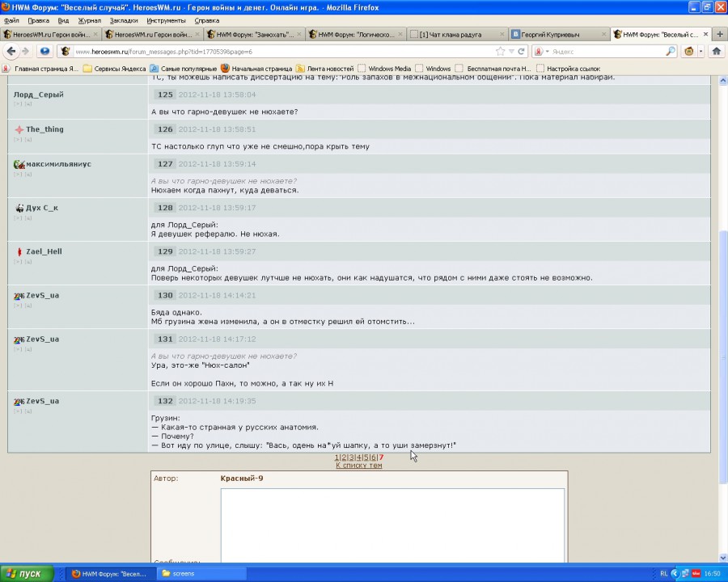728x582 pixels.
Task: Open максимильяниус's profile link
Action: click(58, 164)
